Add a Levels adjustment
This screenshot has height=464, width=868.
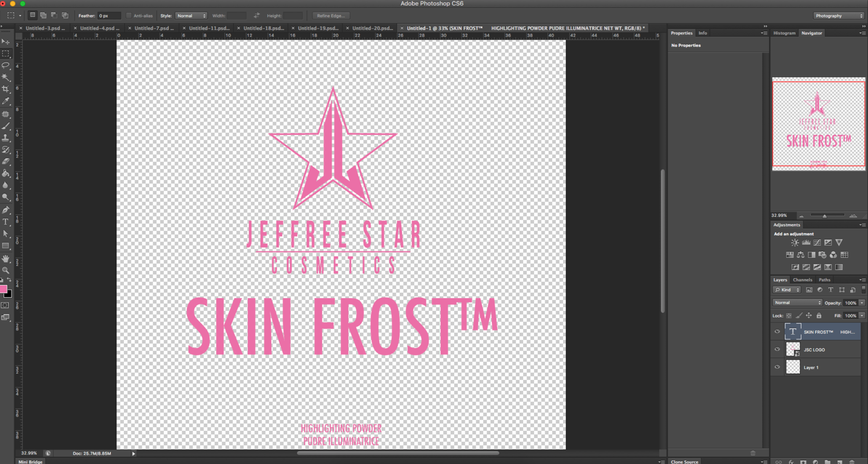806,242
